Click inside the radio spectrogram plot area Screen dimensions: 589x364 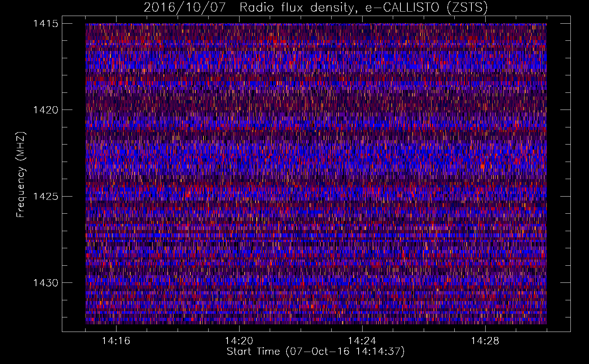click(316, 174)
